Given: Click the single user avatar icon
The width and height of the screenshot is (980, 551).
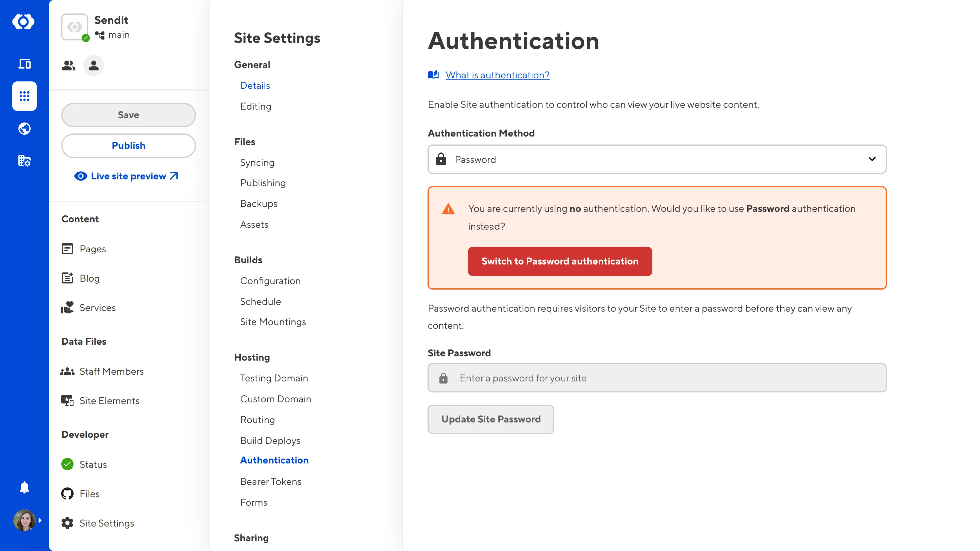Looking at the screenshot, I should click(94, 66).
